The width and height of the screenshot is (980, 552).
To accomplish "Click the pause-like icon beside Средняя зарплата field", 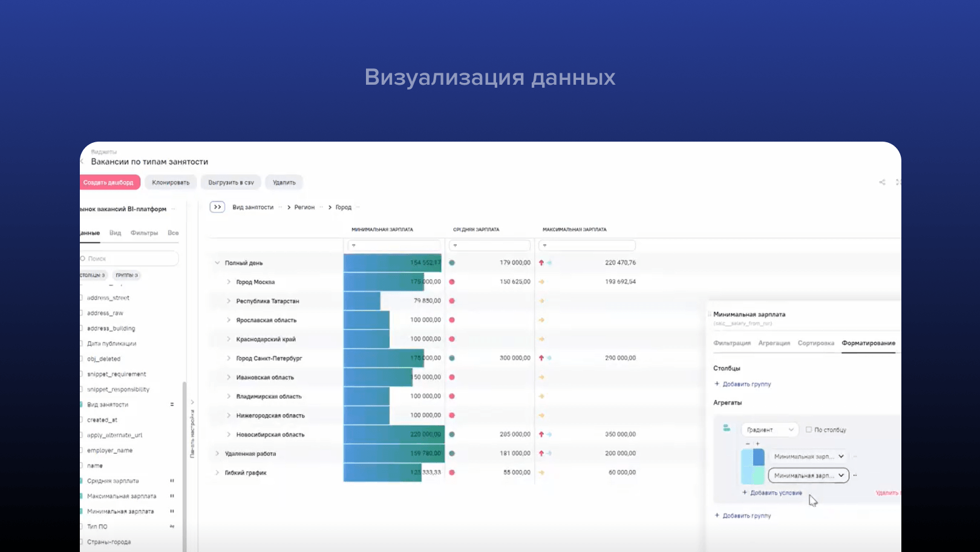I will 172,481.
